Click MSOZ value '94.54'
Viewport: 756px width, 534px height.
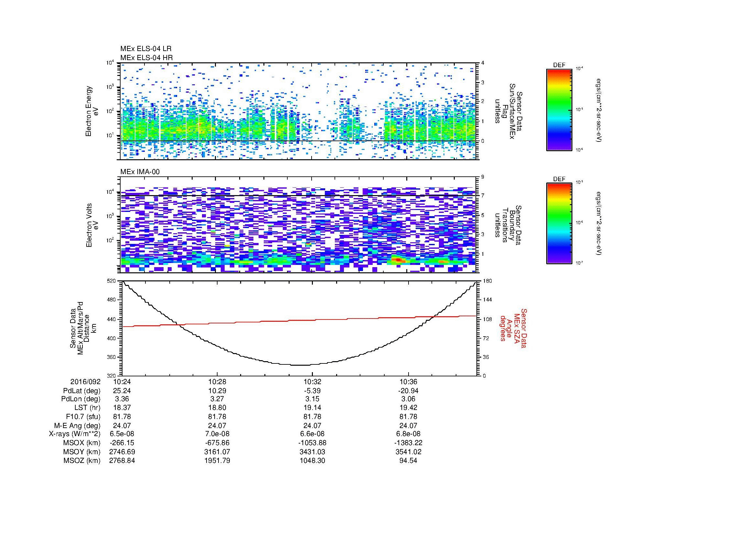click(408, 461)
